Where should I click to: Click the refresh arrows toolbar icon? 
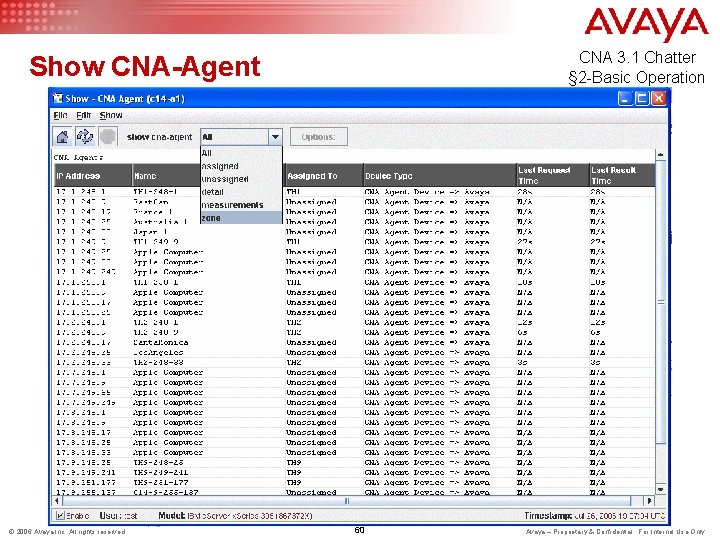pyautogui.click(x=85, y=136)
